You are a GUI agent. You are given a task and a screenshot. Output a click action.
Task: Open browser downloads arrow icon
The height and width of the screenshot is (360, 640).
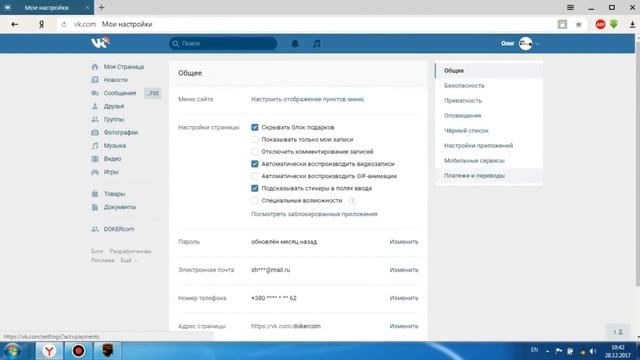[x=632, y=24]
